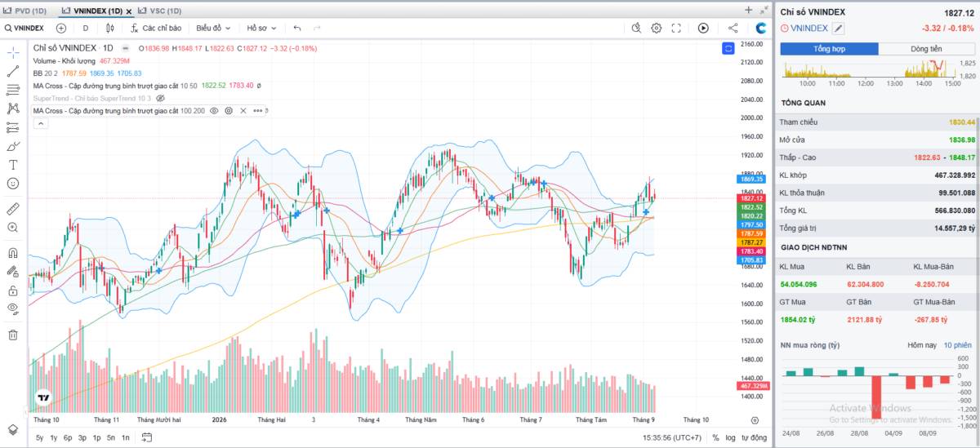This screenshot has width=980, height=448.
Task: Remove MA Cross 100 200 indicator
Action: [x=243, y=110]
